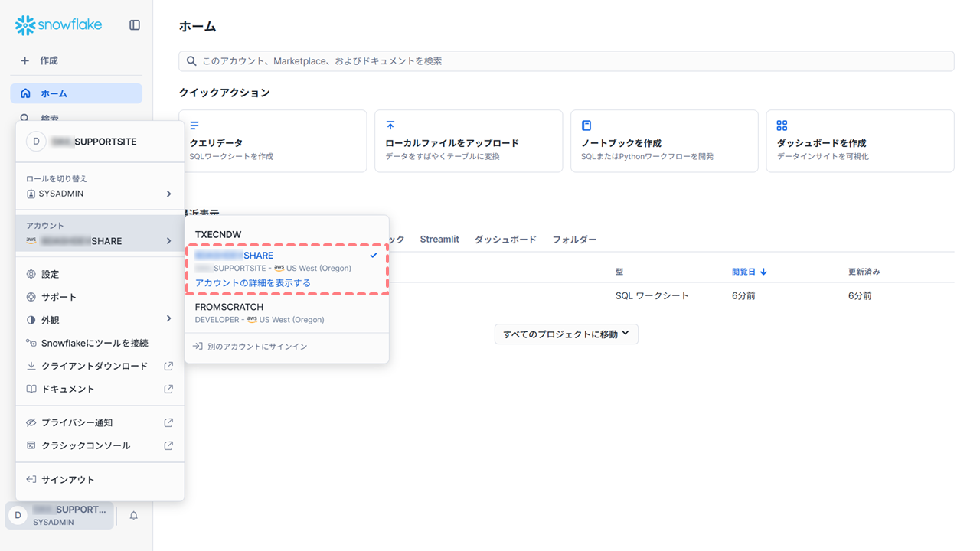
Task: Open the クエリデータ quick action card
Action: 273,141
